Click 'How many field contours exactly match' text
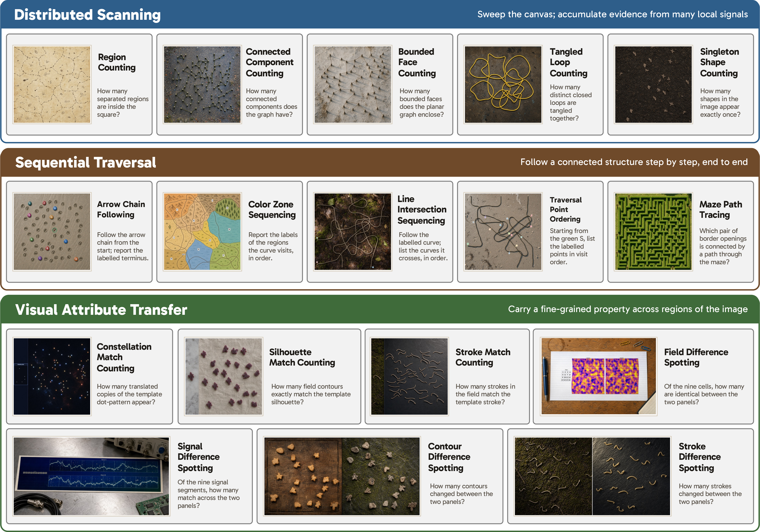The width and height of the screenshot is (760, 532). 311,394
